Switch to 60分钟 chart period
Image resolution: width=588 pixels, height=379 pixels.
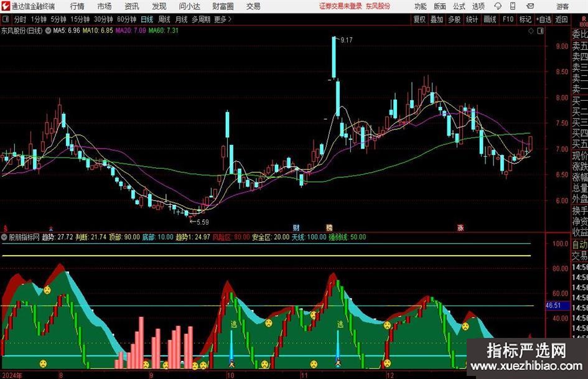click(127, 19)
